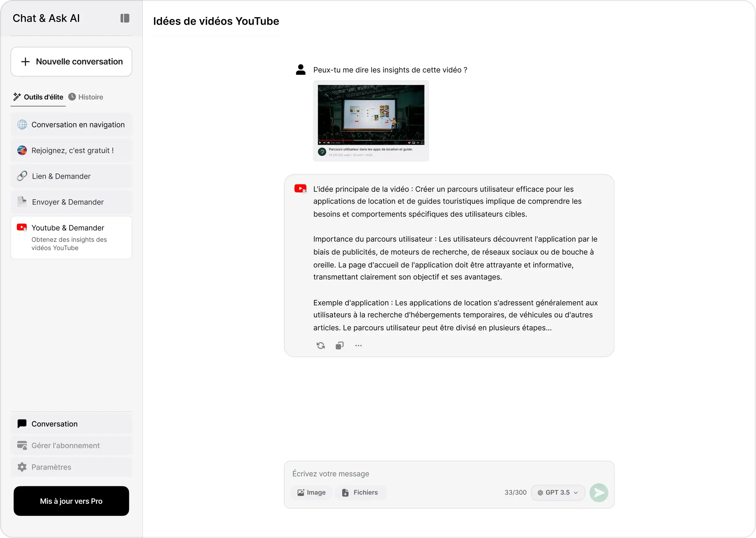Click the YouTube video thumbnail
Image resolution: width=756 pixels, height=538 pixels.
(x=371, y=115)
